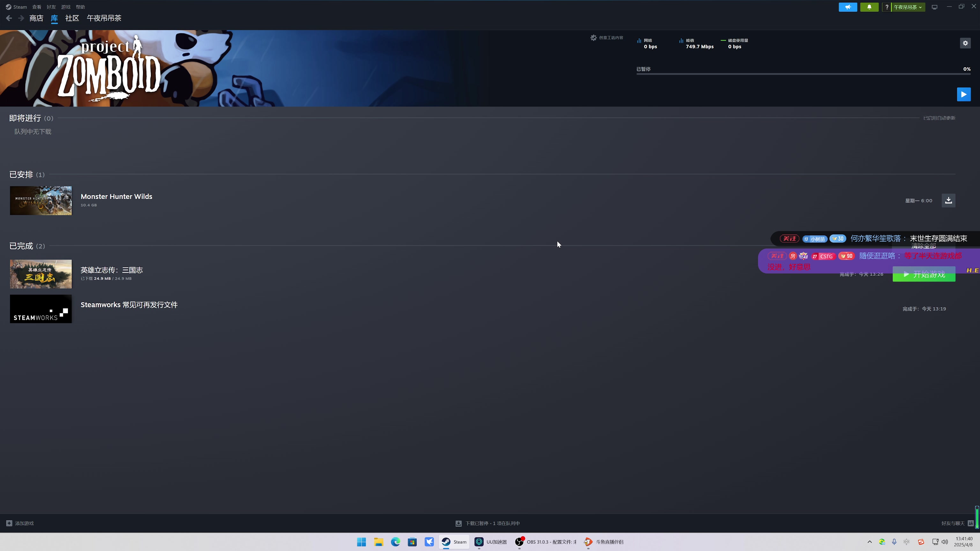This screenshot has width=980, height=551.
Task: Open OBS 31.0.3 from taskbar
Action: 546,542
